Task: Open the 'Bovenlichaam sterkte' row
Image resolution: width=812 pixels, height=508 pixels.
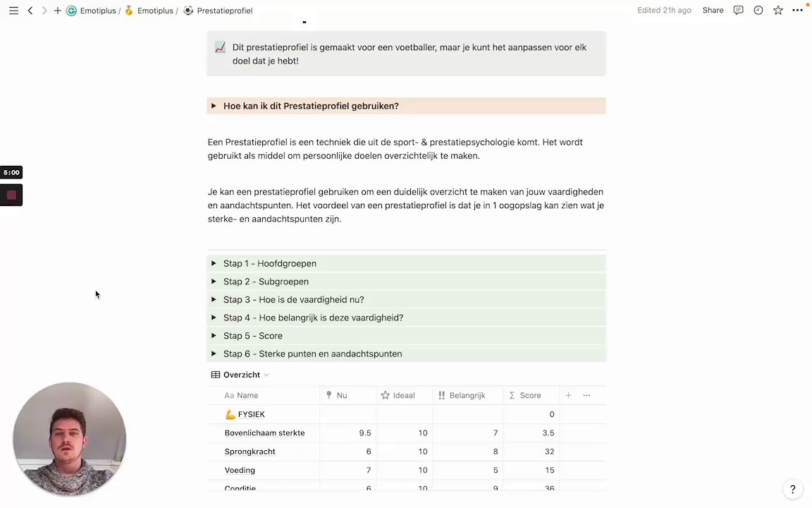Action: click(264, 433)
